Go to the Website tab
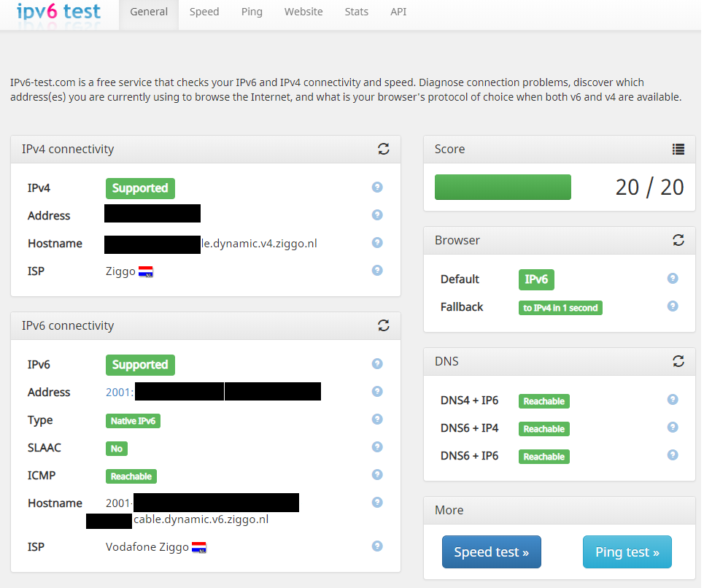 pos(303,12)
